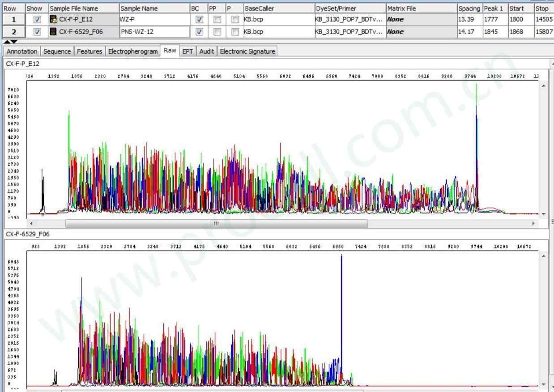
Task: Toggle the Show checkbox for row 1
Action: tap(37, 20)
